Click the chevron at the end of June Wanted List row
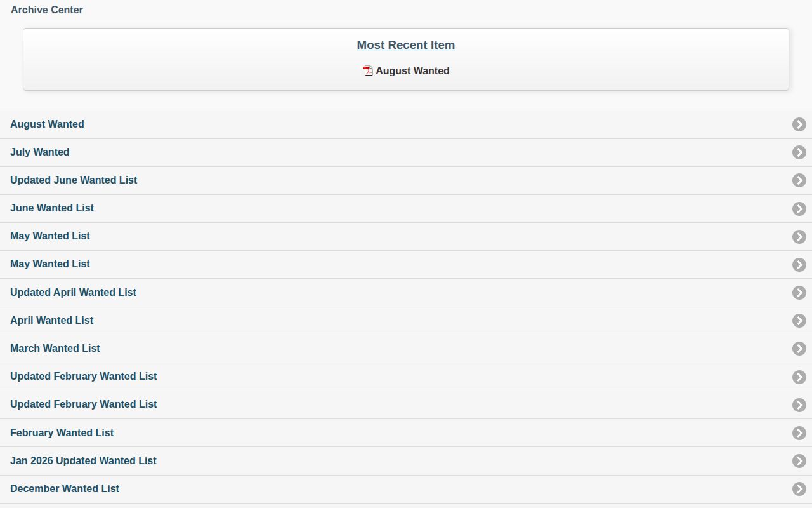The image size is (812, 508). coord(799,209)
